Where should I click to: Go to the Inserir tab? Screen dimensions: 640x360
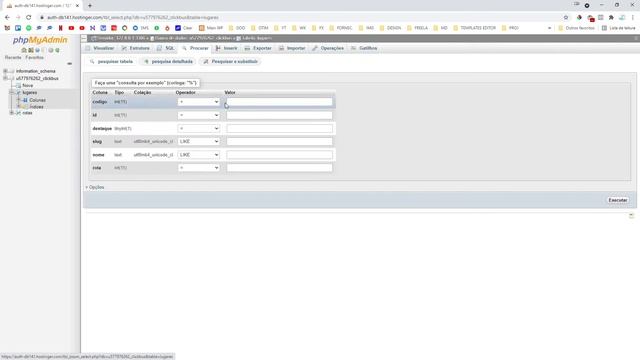pos(227,48)
